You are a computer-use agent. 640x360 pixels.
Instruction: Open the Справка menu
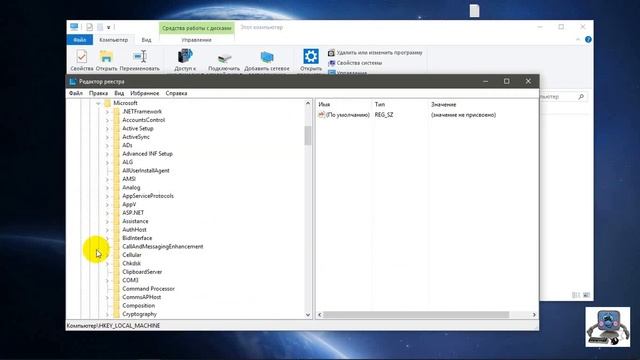click(x=176, y=93)
